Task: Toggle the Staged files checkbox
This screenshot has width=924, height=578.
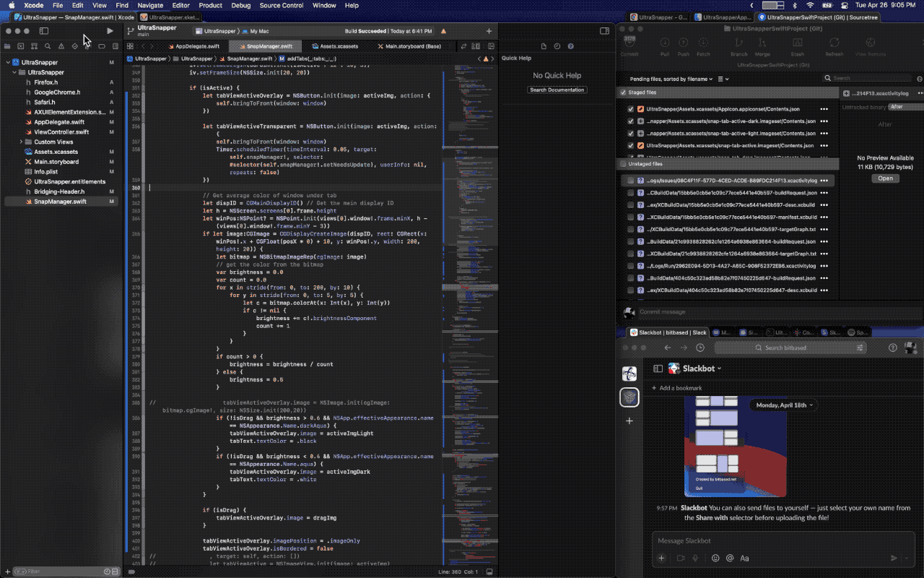Action: pyautogui.click(x=623, y=92)
